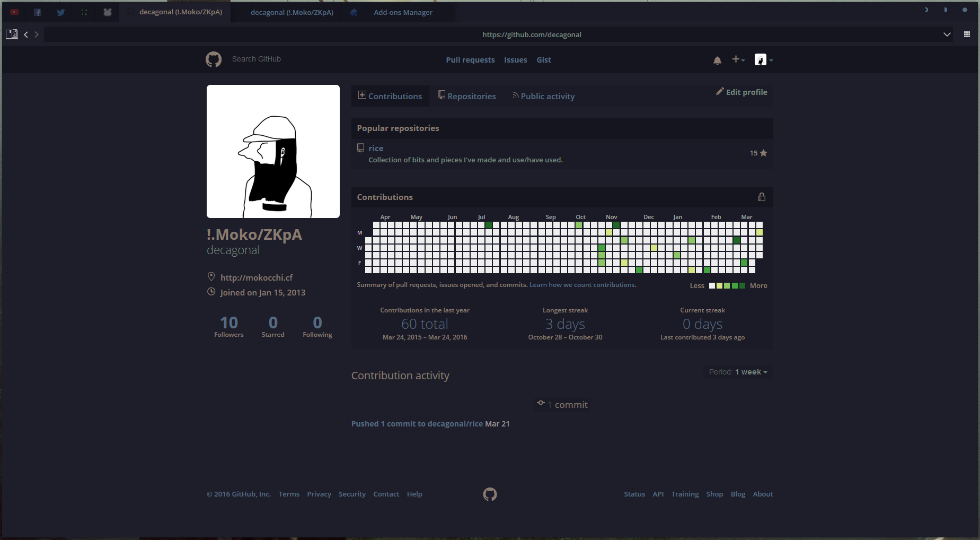Select the Contributions profile tab

click(x=390, y=96)
